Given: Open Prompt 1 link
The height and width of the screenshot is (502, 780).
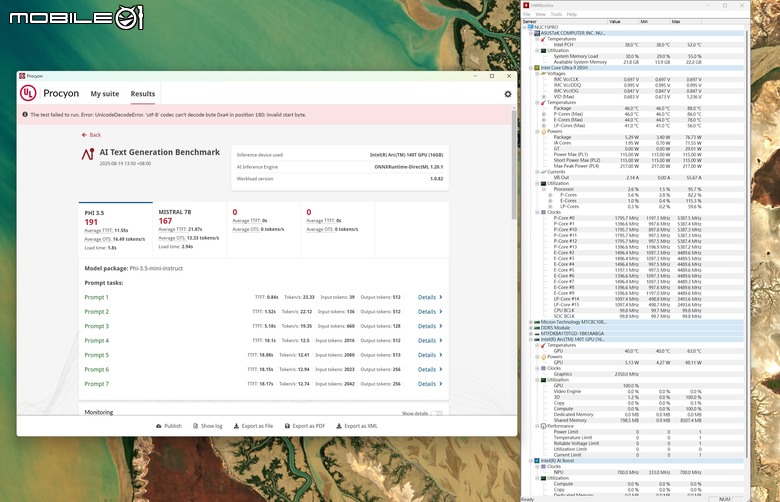Looking at the screenshot, I should (x=97, y=298).
